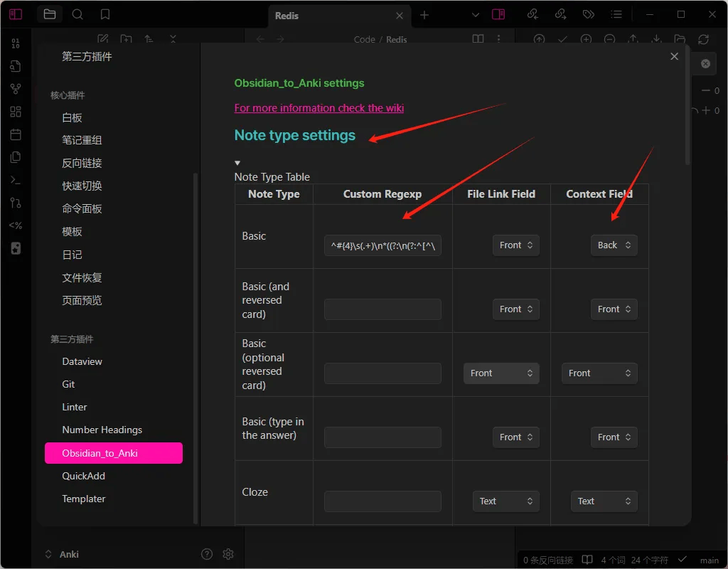
Task: Open the more options vertical dots
Action: [498, 39]
